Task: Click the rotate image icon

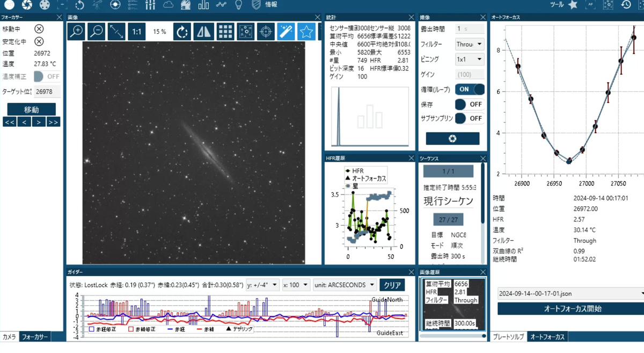Action: tap(183, 32)
